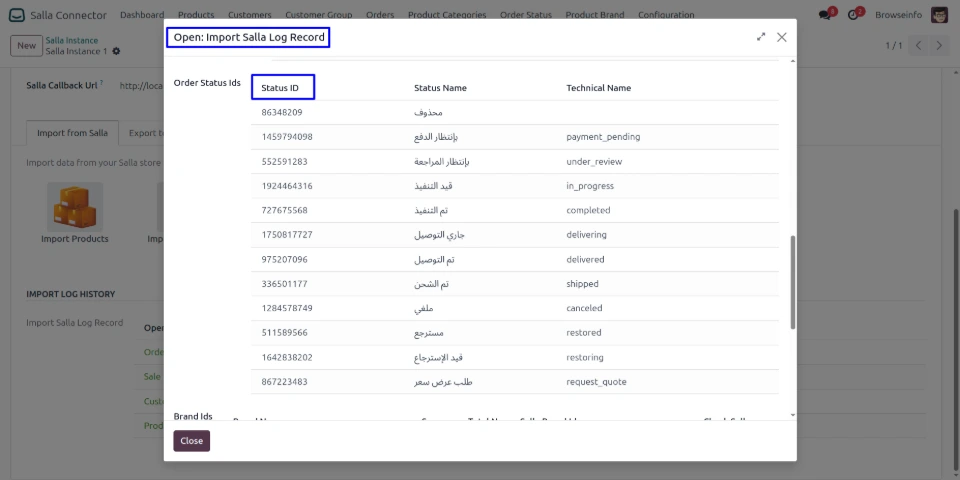
Task: Switch to the Import from Salla tab
Action: pyautogui.click(x=72, y=133)
